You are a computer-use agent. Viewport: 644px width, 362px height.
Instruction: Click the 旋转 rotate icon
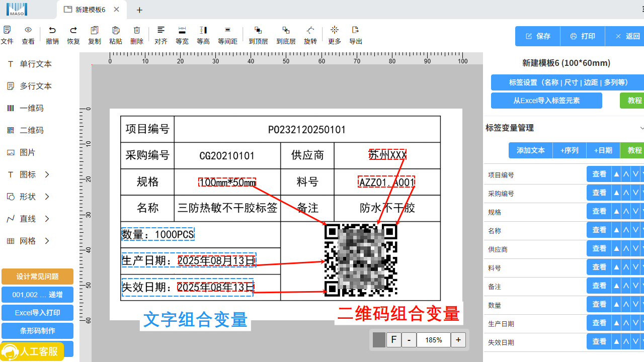pos(310,30)
